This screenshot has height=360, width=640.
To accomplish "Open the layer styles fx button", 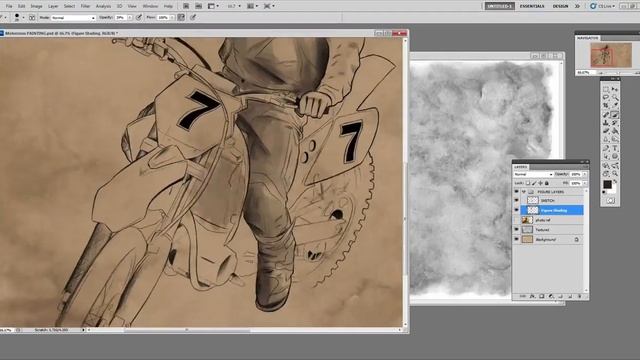I will [x=532, y=296].
